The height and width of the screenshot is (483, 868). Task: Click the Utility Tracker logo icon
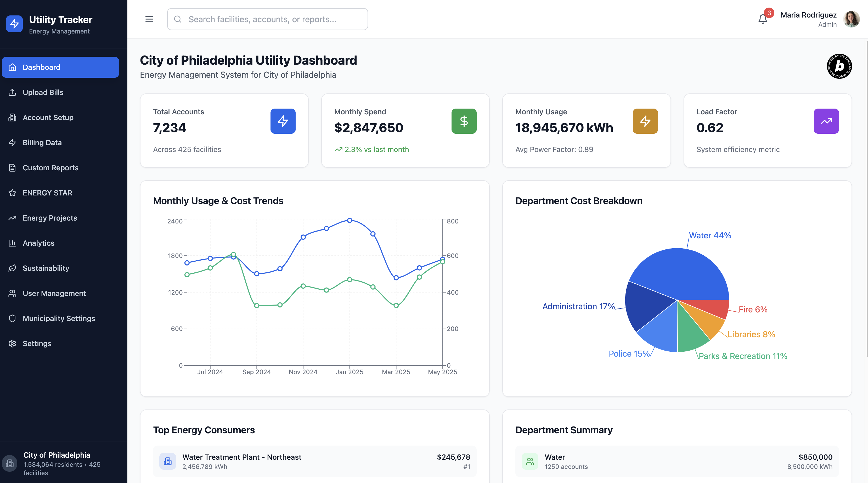point(14,24)
